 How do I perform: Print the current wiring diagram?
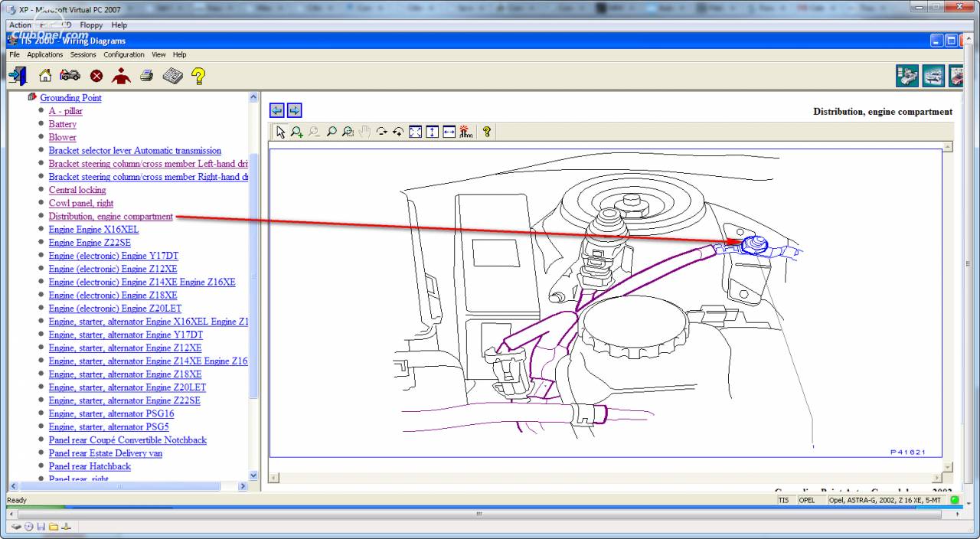pos(146,76)
